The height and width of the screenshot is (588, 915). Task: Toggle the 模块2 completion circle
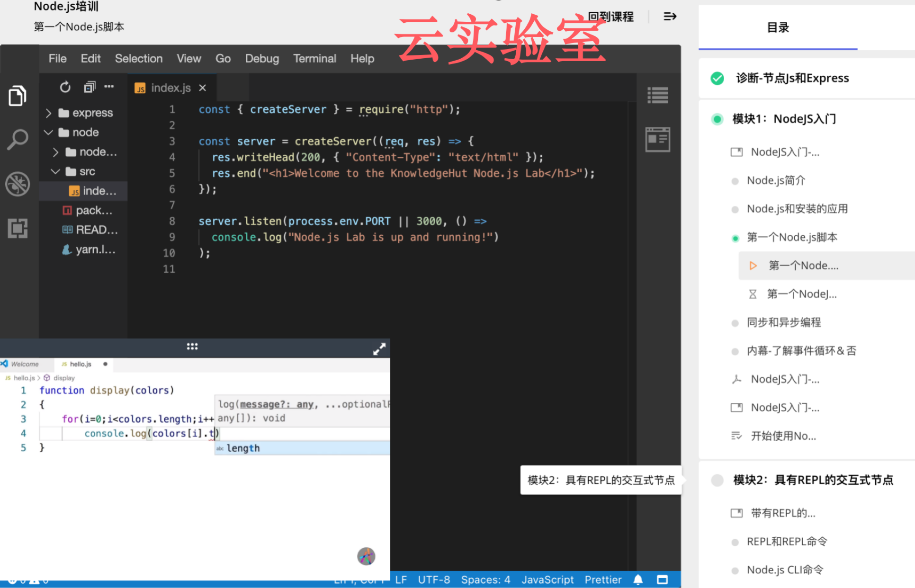[x=717, y=480]
